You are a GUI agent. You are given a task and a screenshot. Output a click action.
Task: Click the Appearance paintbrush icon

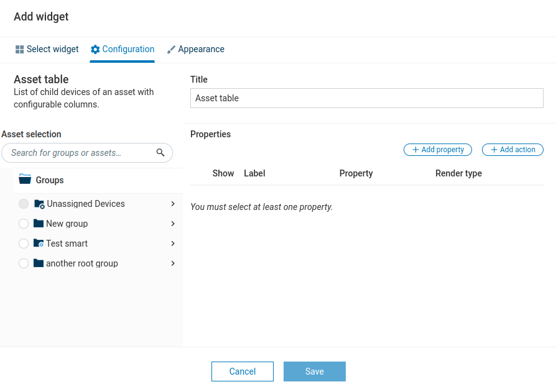(x=171, y=50)
